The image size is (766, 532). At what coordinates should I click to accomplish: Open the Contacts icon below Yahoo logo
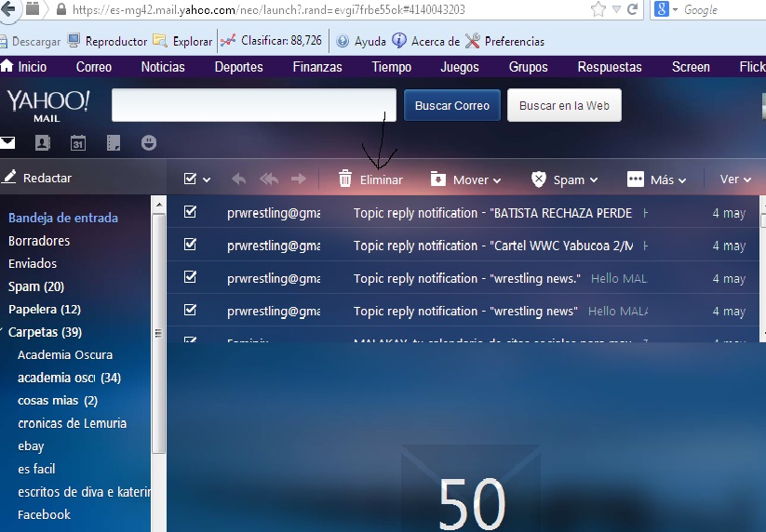[42, 143]
